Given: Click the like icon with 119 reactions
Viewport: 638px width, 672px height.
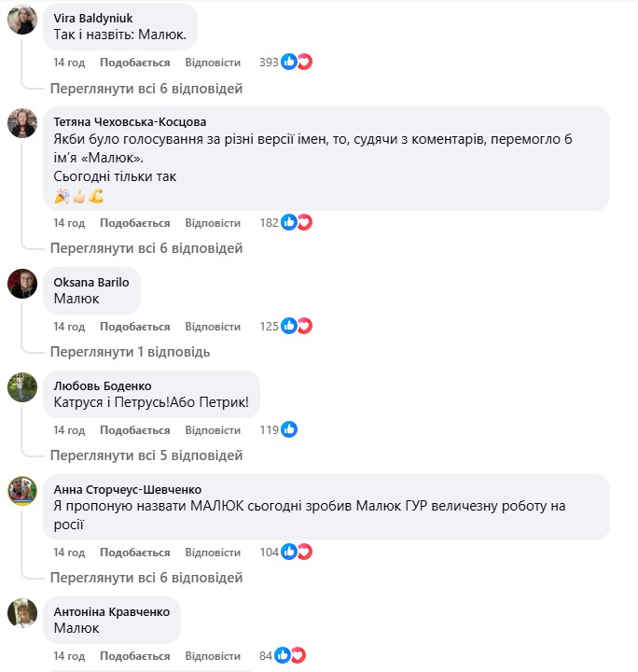Looking at the screenshot, I should pos(289,430).
